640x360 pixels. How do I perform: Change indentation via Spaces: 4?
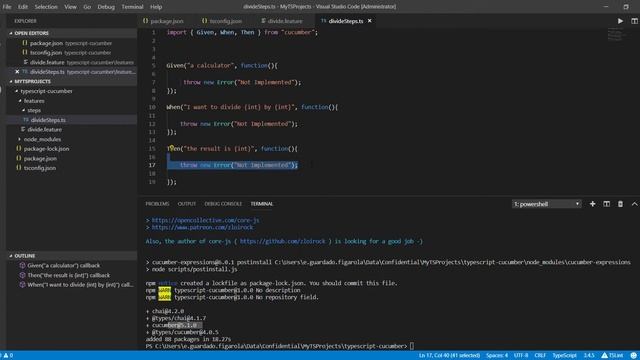(x=497, y=356)
